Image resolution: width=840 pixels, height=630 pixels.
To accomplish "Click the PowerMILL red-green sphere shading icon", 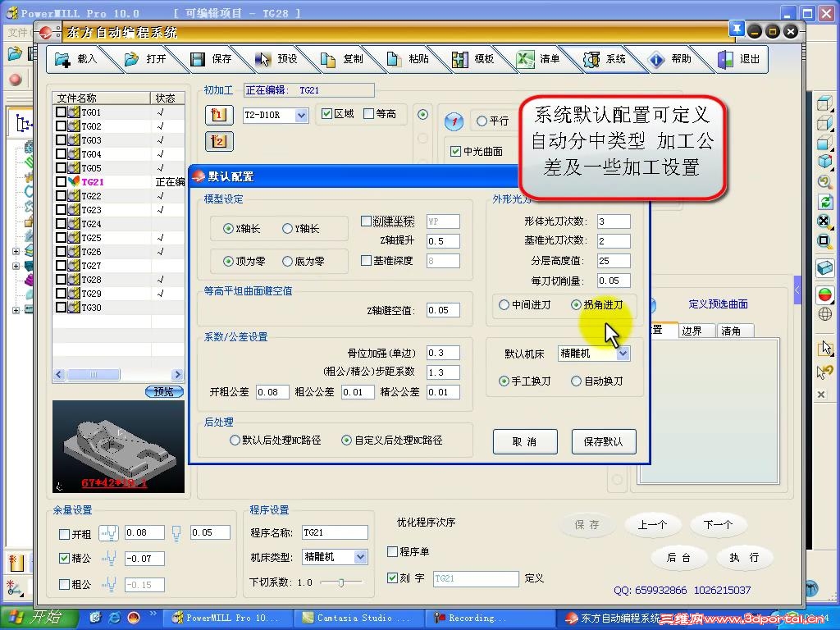I will (825, 294).
